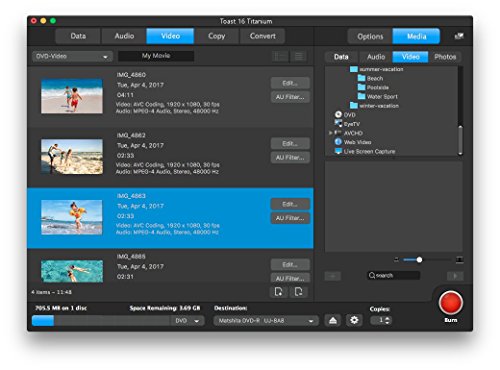Click AU Filter button for IMG_4863
Screen dimensions: 500x370
pyautogui.click(x=290, y=218)
